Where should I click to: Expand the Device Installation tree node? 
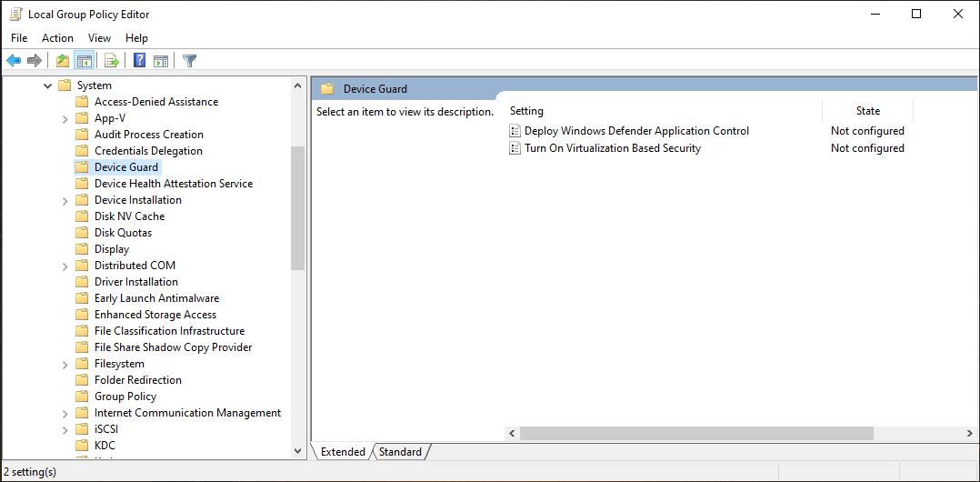pyautogui.click(x=65, y=201)
